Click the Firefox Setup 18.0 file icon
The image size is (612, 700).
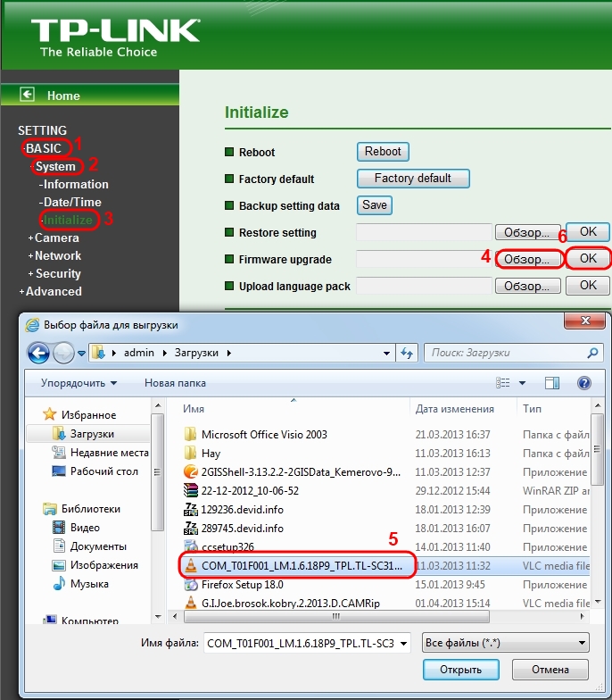[x=191, y=584]
